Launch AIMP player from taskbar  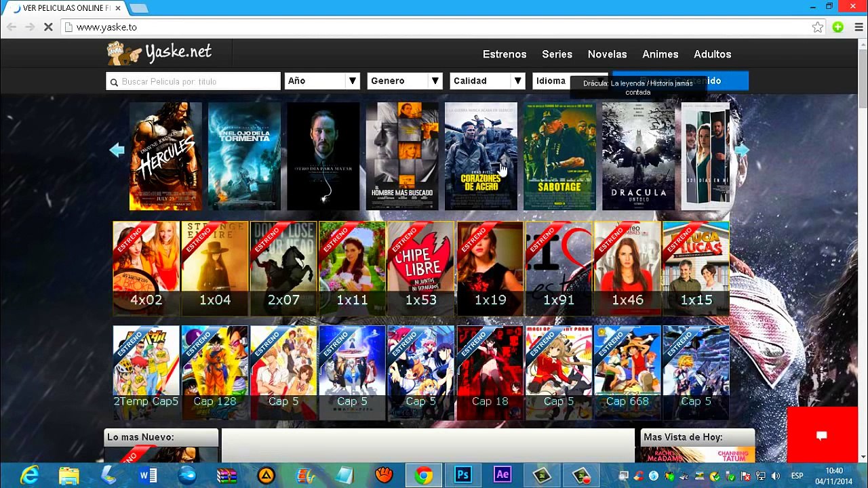point(266,475)
